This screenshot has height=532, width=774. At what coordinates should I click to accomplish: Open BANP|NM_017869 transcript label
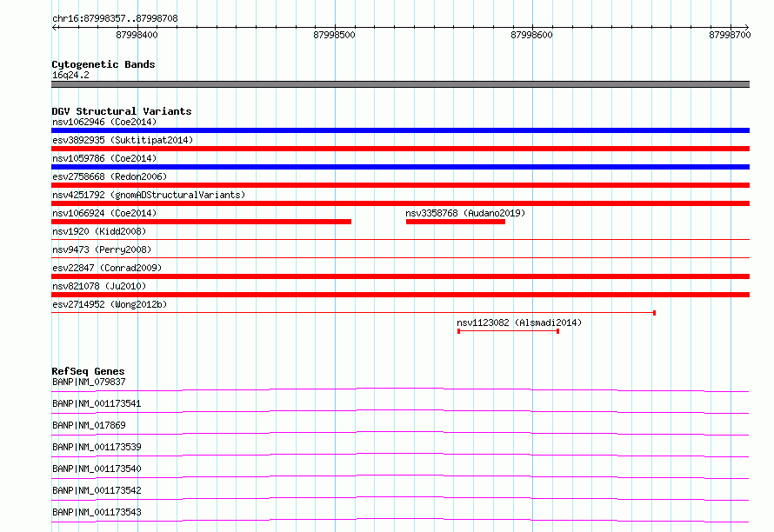coord(89,425)
